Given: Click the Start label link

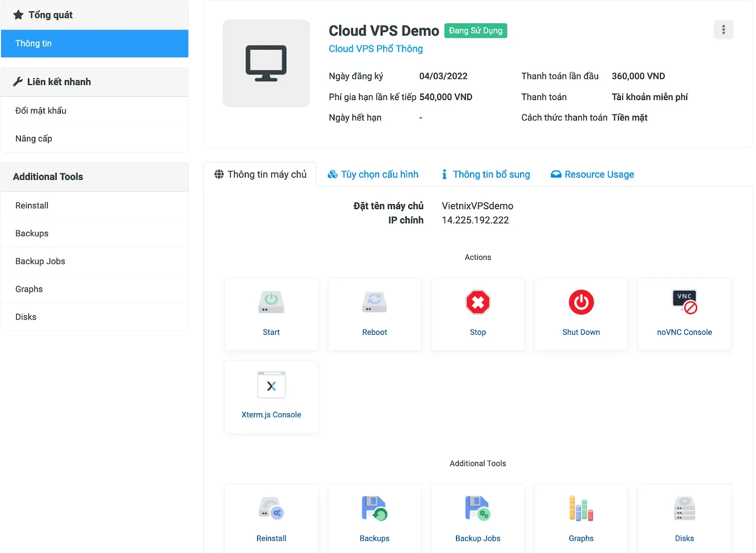Looking at the screenshot, I should [x=271, y=332].
